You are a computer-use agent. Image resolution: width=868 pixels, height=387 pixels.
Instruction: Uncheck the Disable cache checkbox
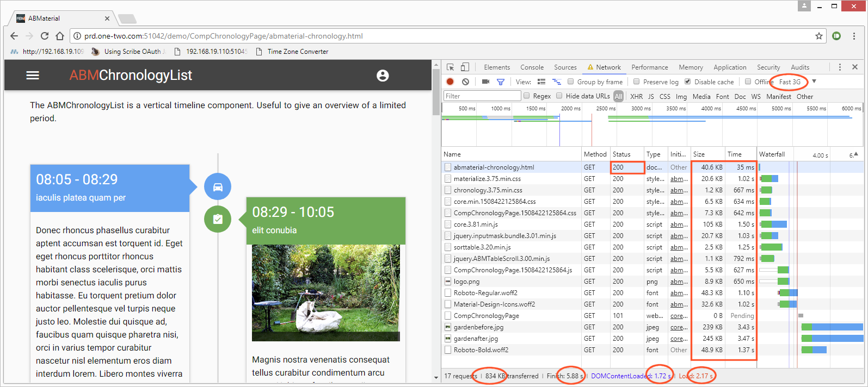tap(687, 82)
